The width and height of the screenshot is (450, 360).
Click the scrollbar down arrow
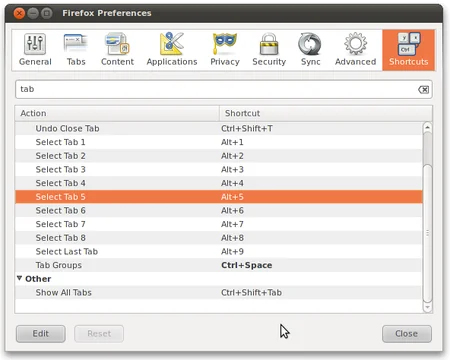427,307
